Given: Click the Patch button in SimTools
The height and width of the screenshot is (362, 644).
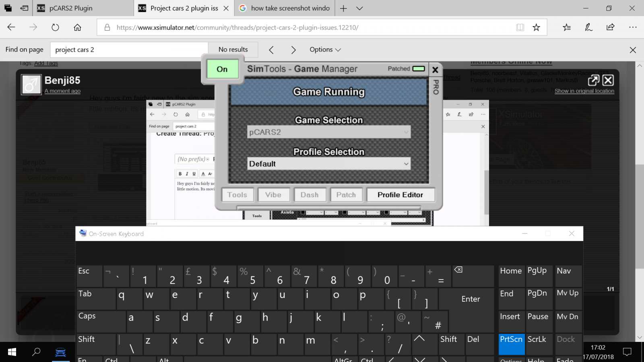Looking at the screenshot, I should [x=346, y=195].
